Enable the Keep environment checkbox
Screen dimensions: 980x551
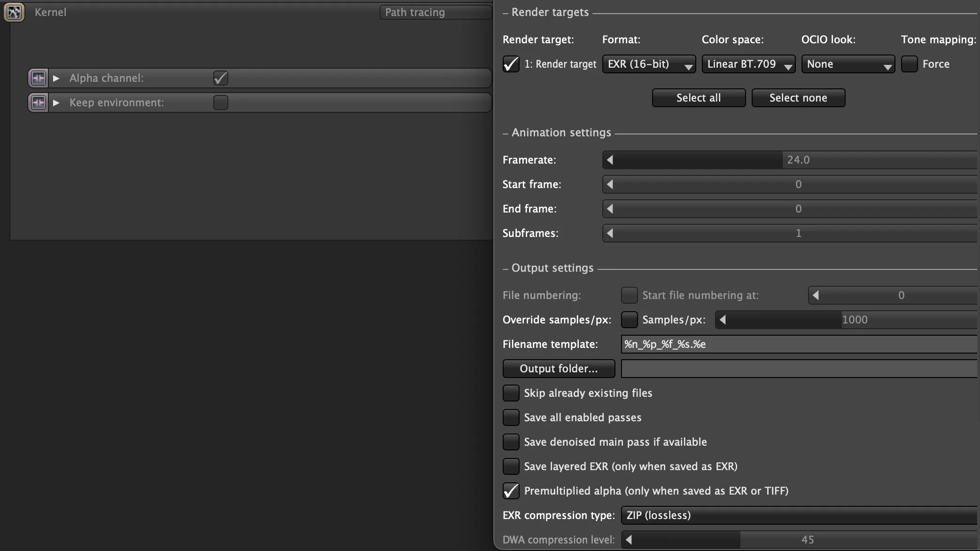[220, 102]
